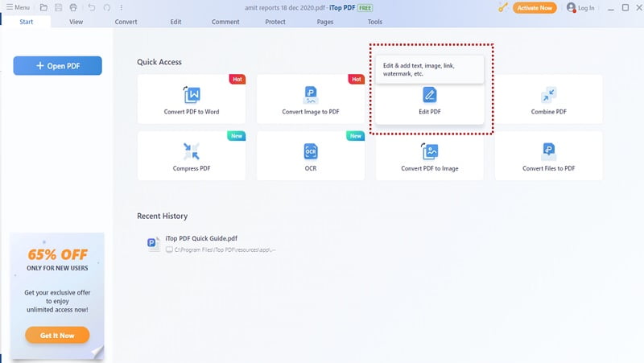
Task: Maximize the iTop PDF window
Action: point(625,7)
